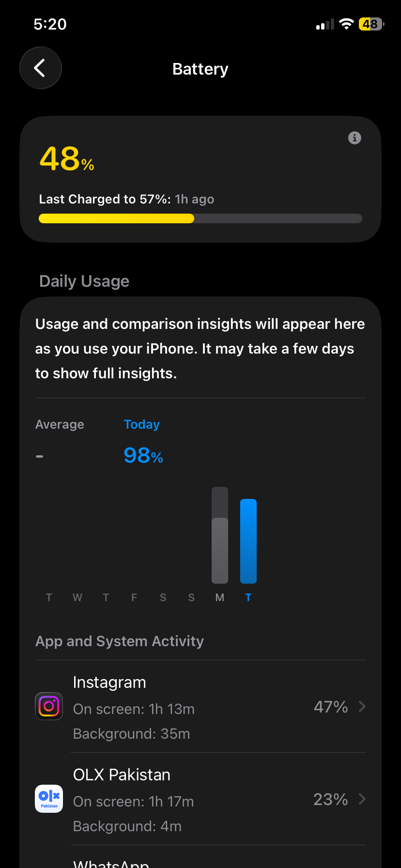Tap the yellow battery level bar

(116, 218)
